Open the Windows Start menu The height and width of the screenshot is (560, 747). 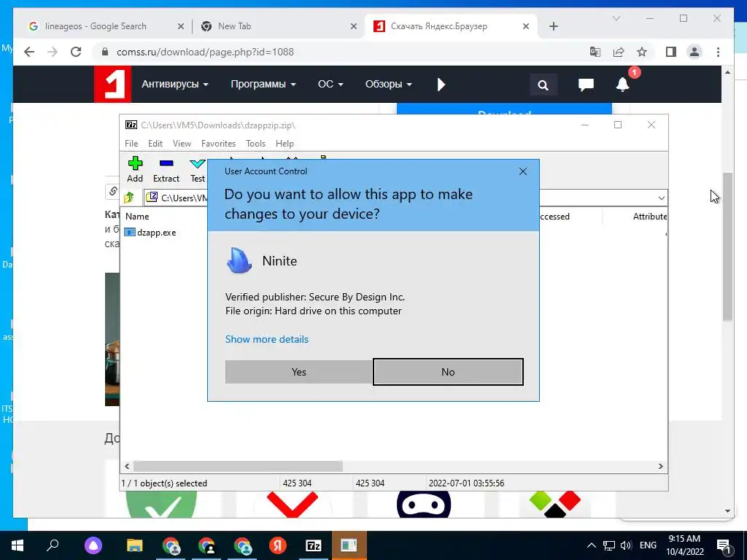pos(18,545)
